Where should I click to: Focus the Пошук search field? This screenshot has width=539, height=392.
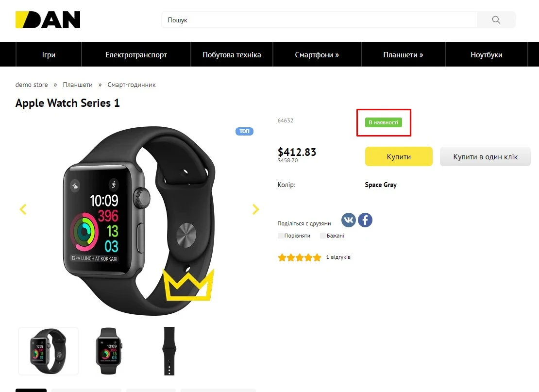click(x=320, y=20)
